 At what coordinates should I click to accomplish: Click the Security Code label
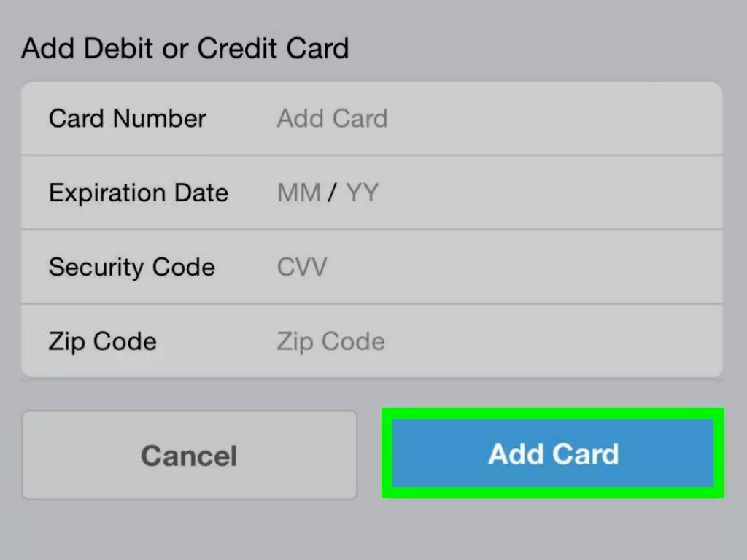point(131,267)
